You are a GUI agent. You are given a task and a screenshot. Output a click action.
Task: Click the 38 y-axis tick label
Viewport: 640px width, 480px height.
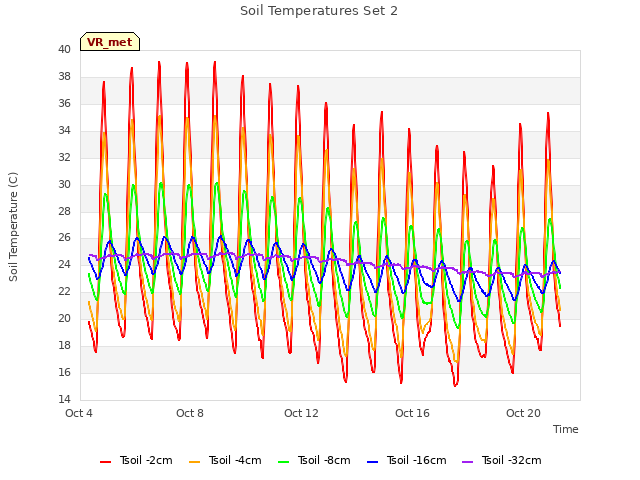click(x=64, y=76)
